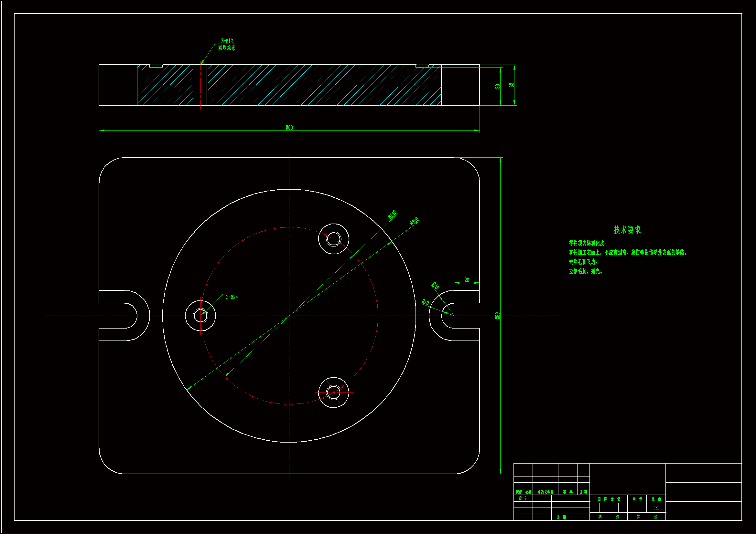Select the lower-right counterbored hole center
This screenshot has height=534, width=756.
click(x=334, y=392)
